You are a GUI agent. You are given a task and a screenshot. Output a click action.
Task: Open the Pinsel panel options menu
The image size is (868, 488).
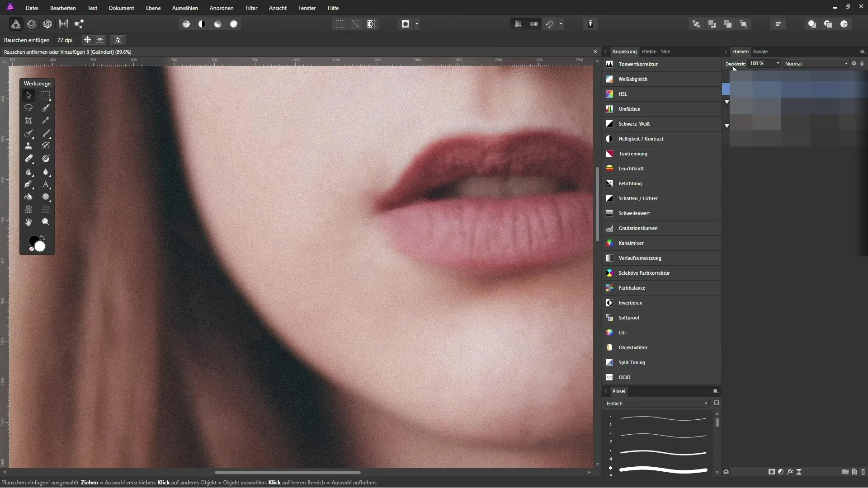pyautogui.click(x=716, y=391)
